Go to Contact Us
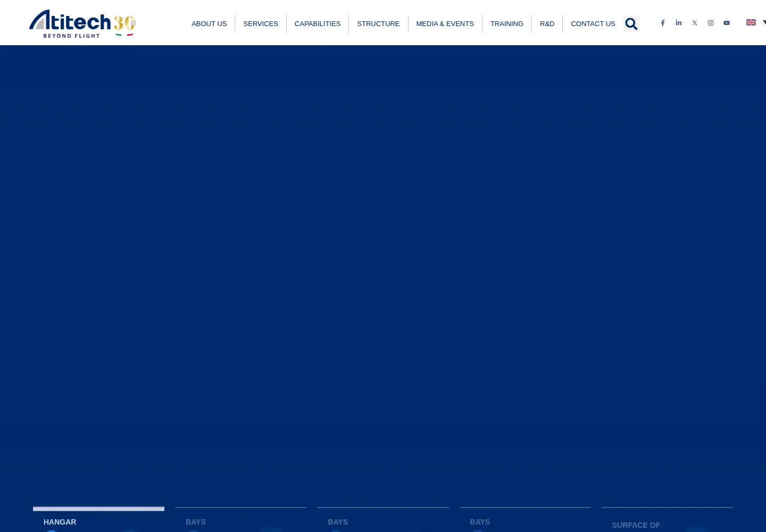766x532 pixels. [593, 24]
